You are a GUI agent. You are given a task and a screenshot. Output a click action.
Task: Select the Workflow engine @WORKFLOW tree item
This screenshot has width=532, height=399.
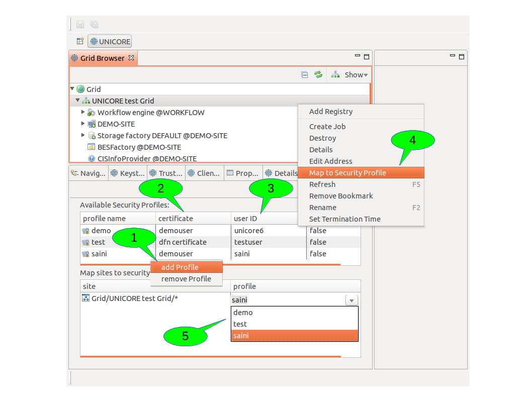(x=151, y=113)
